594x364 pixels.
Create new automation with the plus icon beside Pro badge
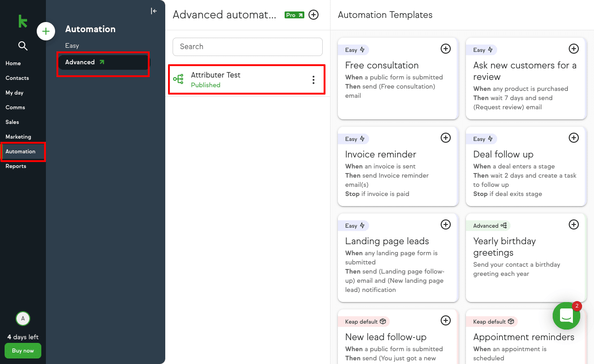click(x=314, y=14)
